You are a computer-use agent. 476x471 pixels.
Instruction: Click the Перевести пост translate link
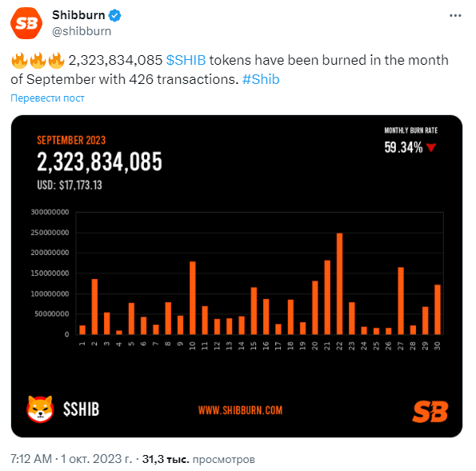point(47,98)
